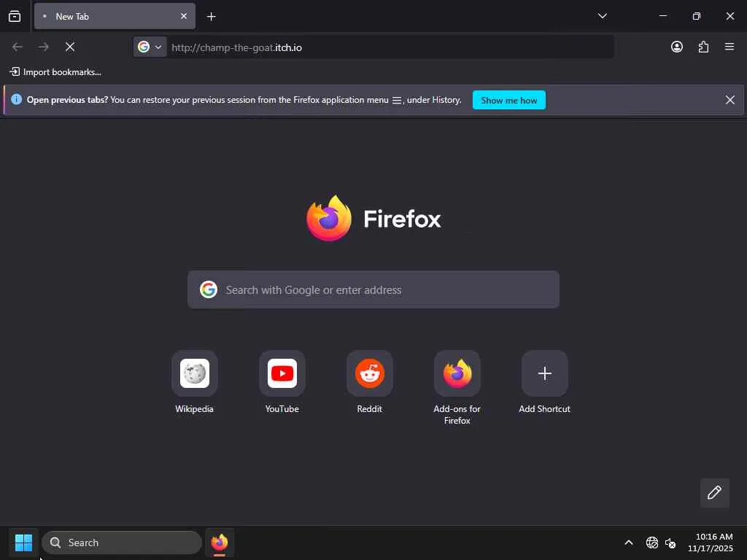
Task: Click the Show me how button
Action: [x=508, y=100]
